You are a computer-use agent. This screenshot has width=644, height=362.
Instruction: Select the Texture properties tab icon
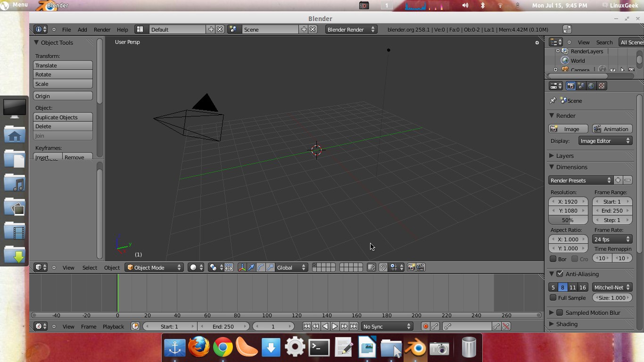[x=602, y=86]
